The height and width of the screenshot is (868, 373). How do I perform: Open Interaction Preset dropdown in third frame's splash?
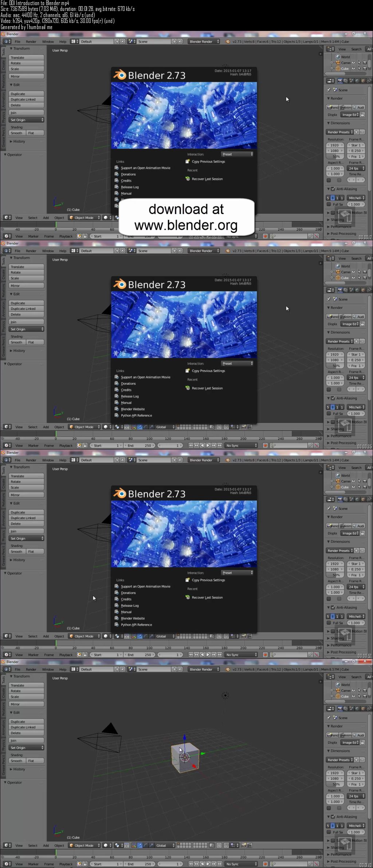coord(237,572)
